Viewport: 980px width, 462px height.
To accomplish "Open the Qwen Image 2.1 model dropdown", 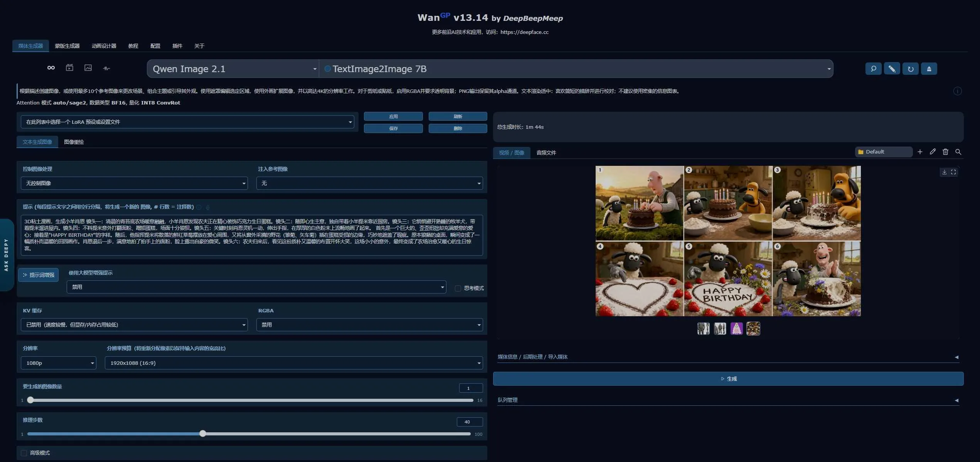I will [233, 69].
